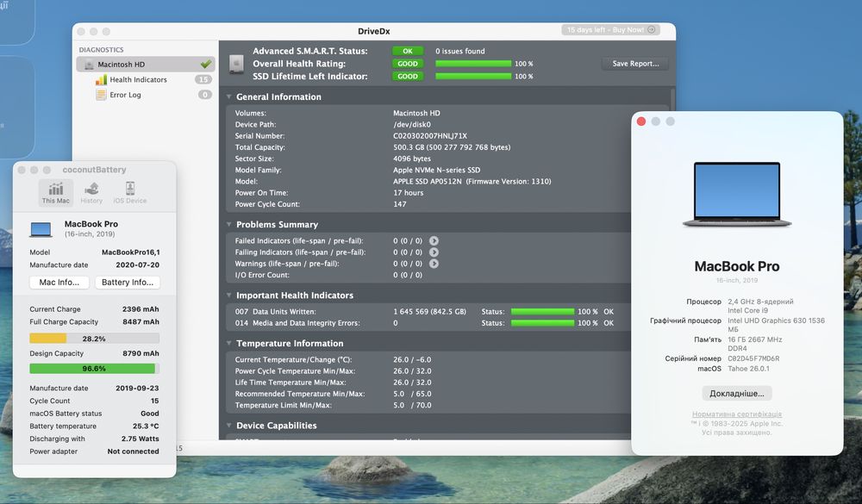
Task: Click the Macintosh HD drive icon in sidebar
Action: coord(89,65)
